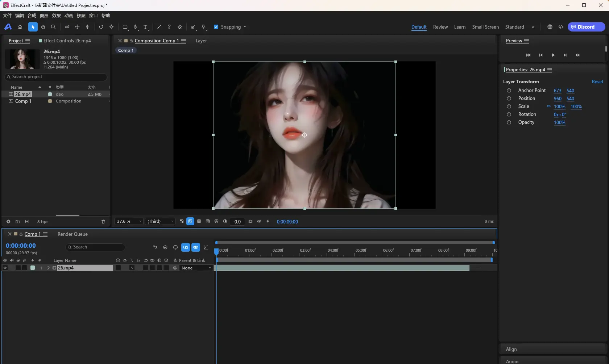Image resolution: width=609 pixels, height=364 pixels.
Task: Play the preview
Action: point(553,55)
